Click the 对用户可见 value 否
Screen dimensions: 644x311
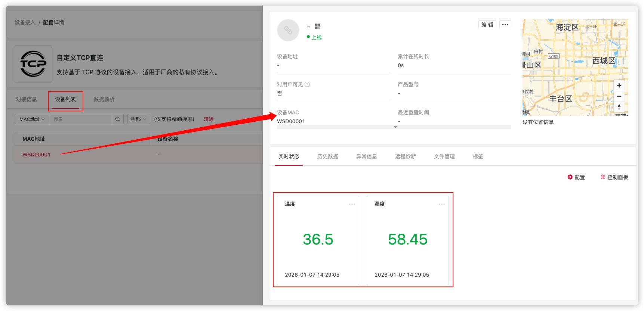280,93
